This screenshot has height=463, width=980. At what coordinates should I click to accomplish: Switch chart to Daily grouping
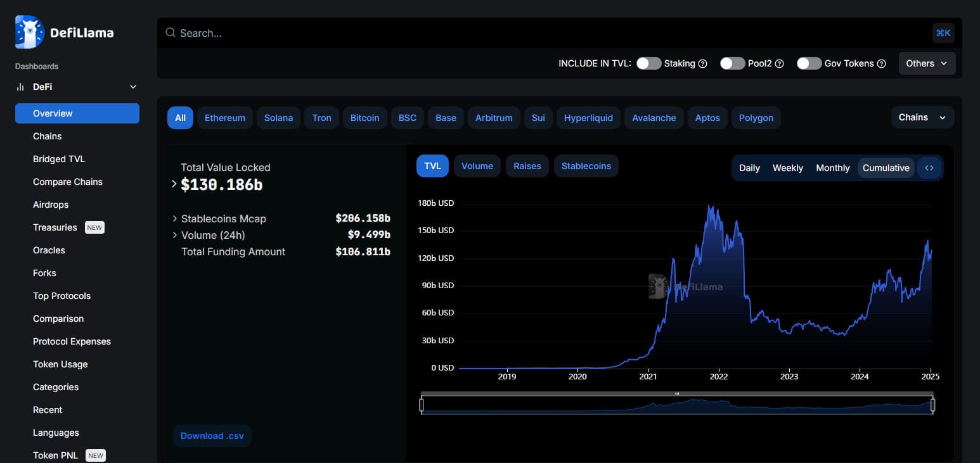point(749,168)
